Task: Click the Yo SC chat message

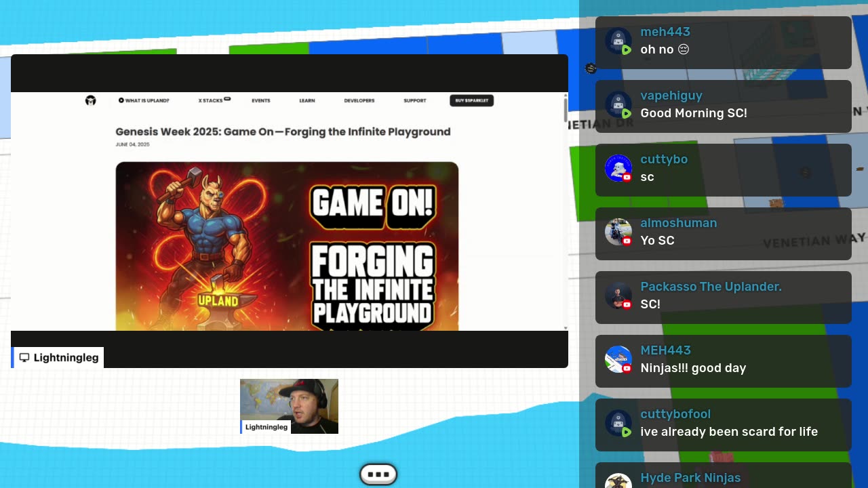Action: (657, 241)
